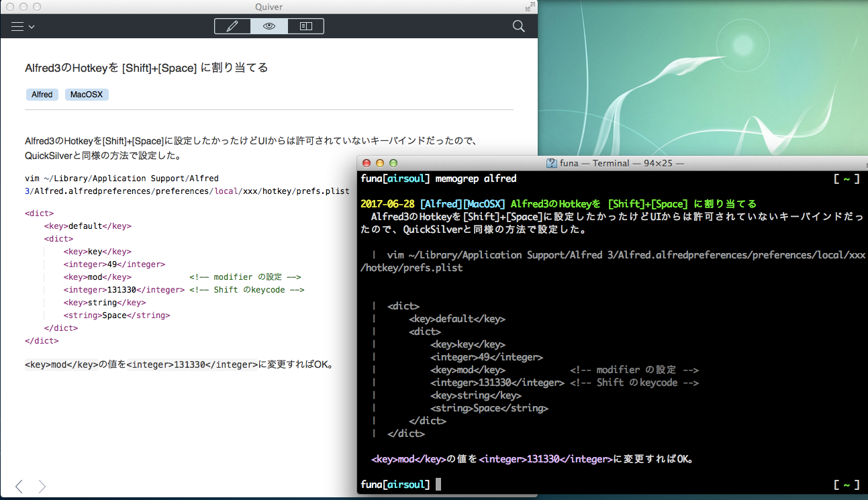Open the Quiver hamburger menu

17,26
